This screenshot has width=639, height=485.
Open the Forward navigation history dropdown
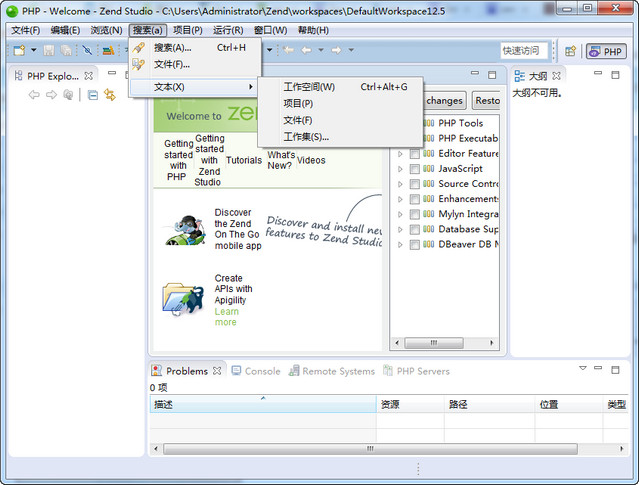tap(351, 50)
